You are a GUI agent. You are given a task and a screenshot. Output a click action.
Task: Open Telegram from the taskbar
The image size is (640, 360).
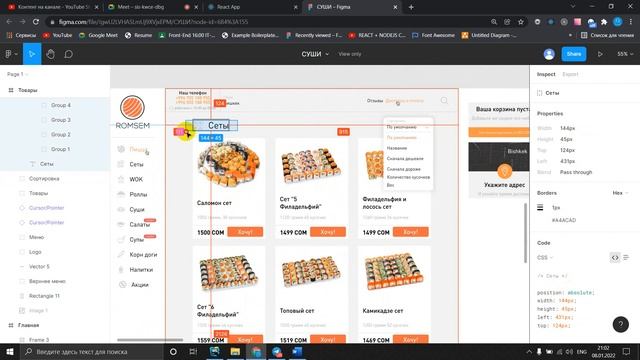tap(277, 351)
